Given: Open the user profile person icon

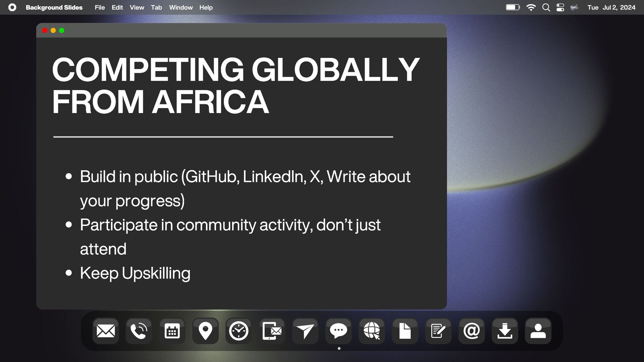Looking at the screenshot, I should [x=538, y=331].
